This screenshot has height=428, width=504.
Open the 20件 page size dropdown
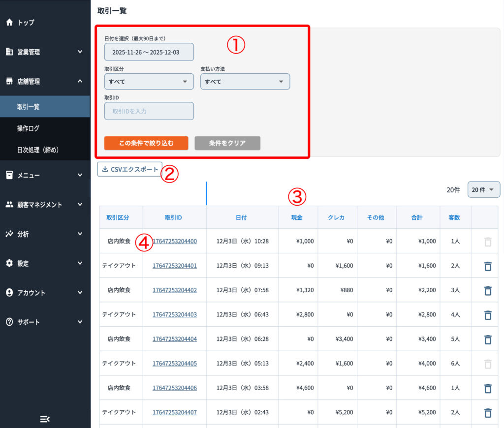tap(483, 190)
